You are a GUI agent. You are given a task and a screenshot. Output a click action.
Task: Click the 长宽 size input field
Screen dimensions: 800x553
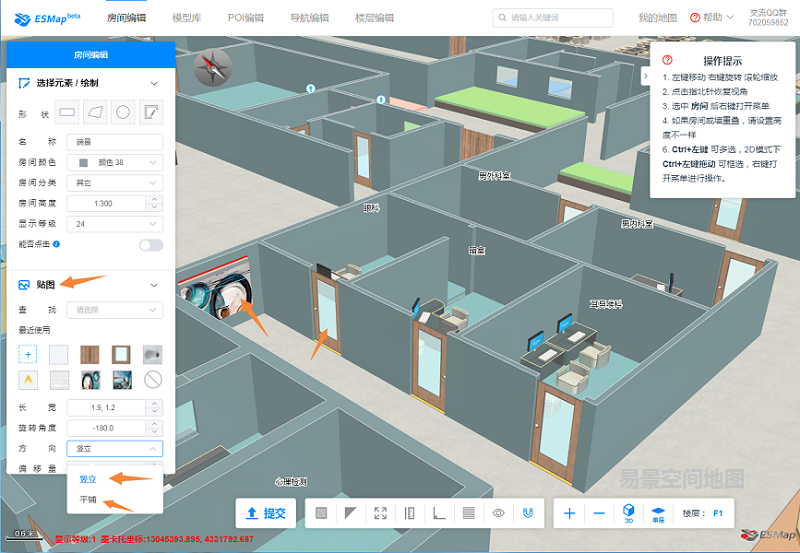107,408
